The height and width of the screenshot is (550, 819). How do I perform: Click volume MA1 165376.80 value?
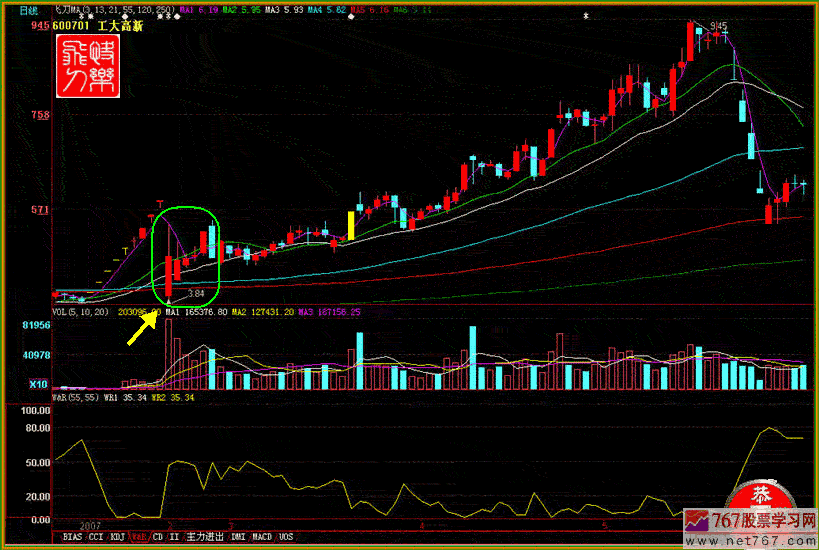[x=196, y=312]
